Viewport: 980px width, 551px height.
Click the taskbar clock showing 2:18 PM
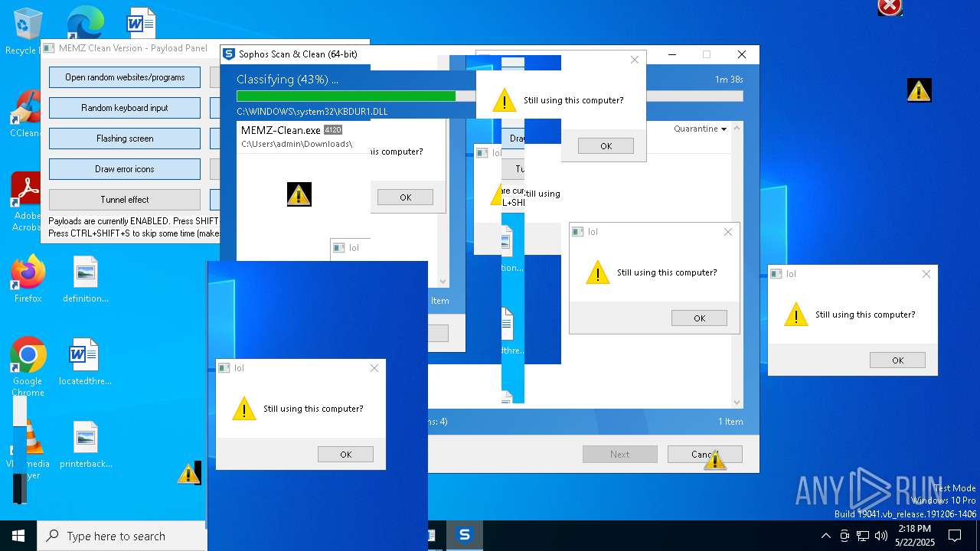(913, 536)
